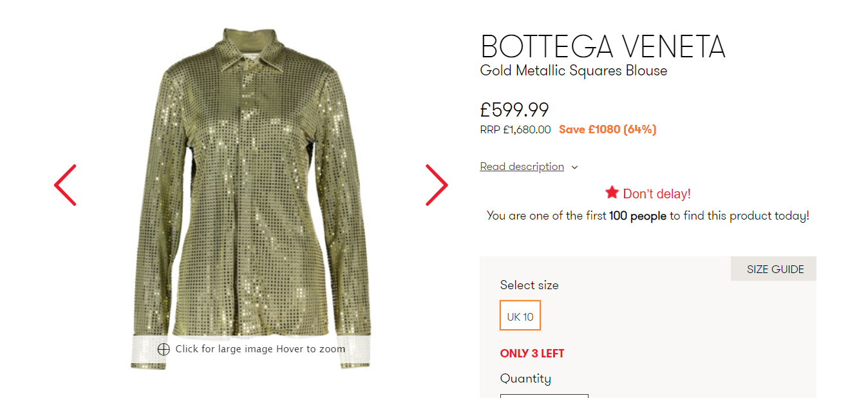Click the gold sequin blouse photo
This screenshot has height=398, width=868.
click(x=250, y=193)
